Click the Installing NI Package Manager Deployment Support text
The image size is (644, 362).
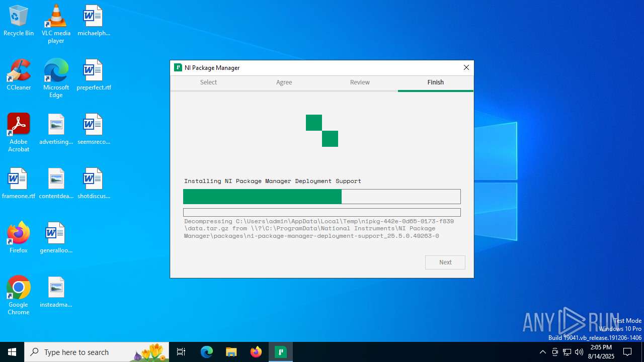point(273,181)
